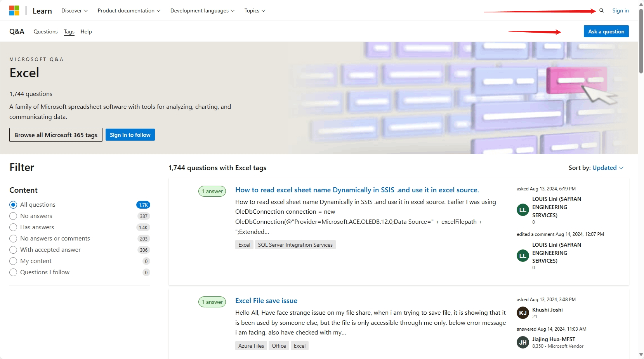Open the Tags tab

point(69,31)
